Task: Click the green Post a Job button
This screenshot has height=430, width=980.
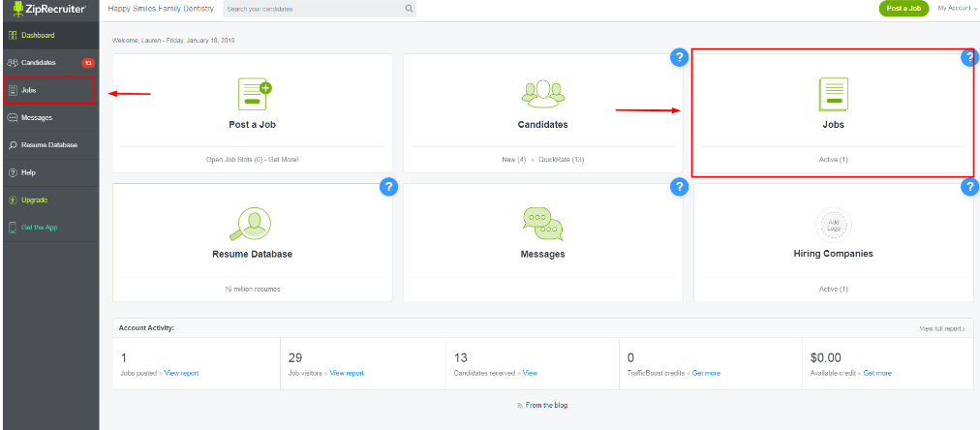Action: pyautogui.click(x=903, y=8)
